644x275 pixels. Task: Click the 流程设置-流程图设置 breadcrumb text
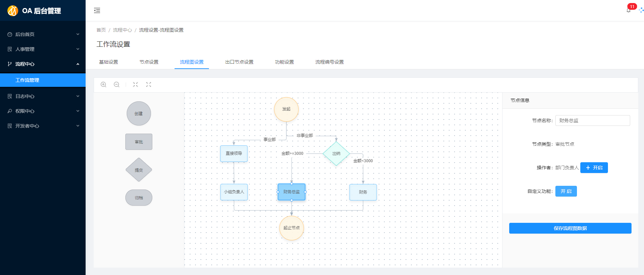[161, 30]
